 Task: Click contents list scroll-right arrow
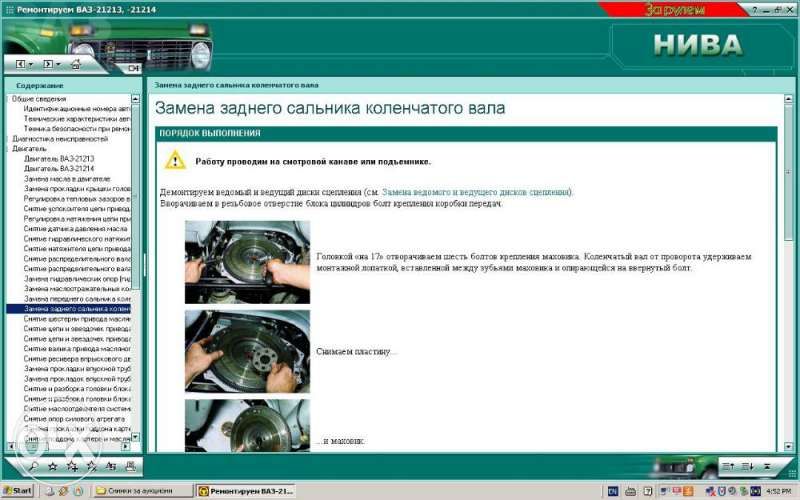pyautogui.click(x=126, y=446)
